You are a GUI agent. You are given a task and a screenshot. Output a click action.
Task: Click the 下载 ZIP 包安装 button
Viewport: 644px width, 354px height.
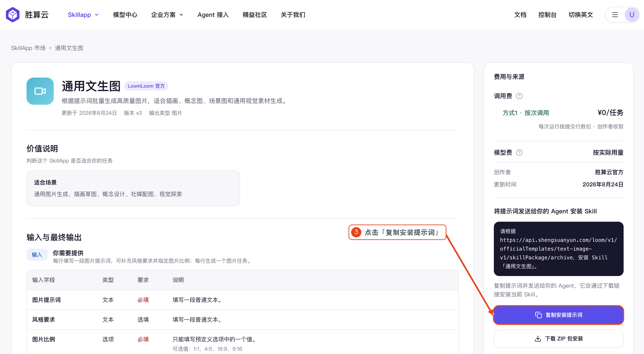(558, 338)
